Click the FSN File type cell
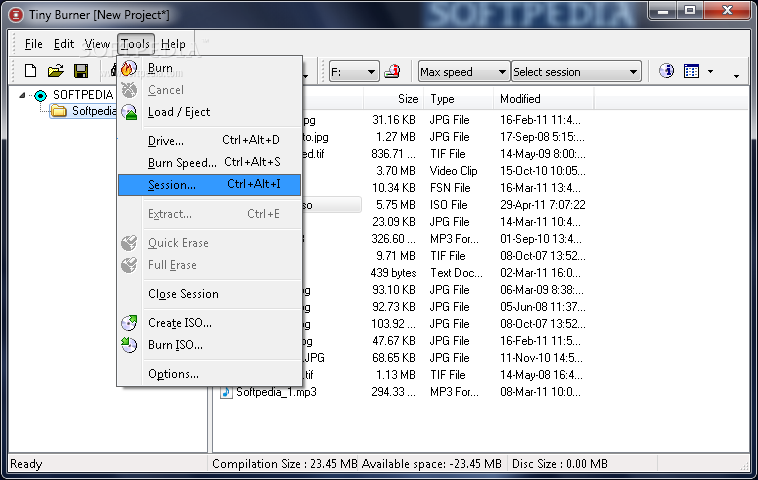758x480 pixels. 450,188
